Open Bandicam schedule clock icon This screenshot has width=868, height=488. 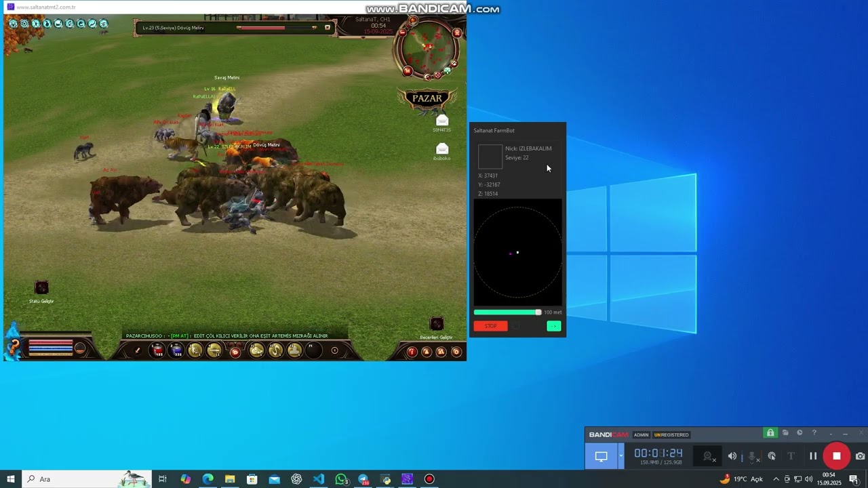(800, 433)
